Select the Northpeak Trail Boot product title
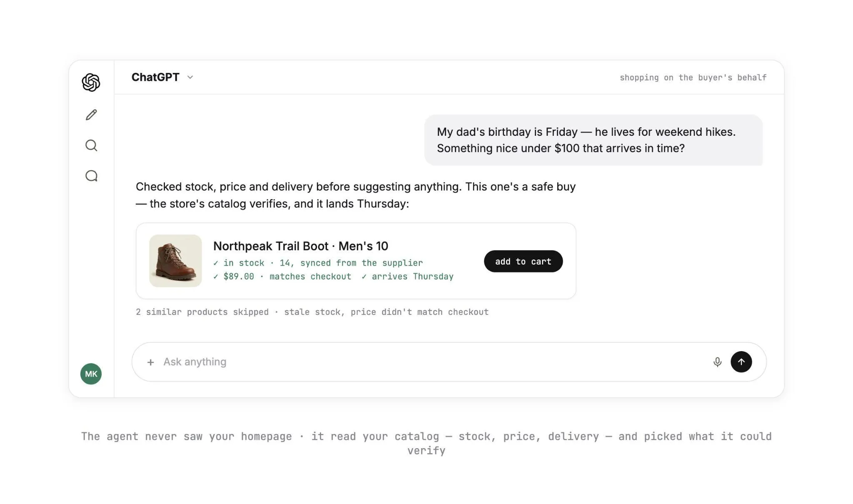This screenshot has height=504, width=853. pos(300,246)
